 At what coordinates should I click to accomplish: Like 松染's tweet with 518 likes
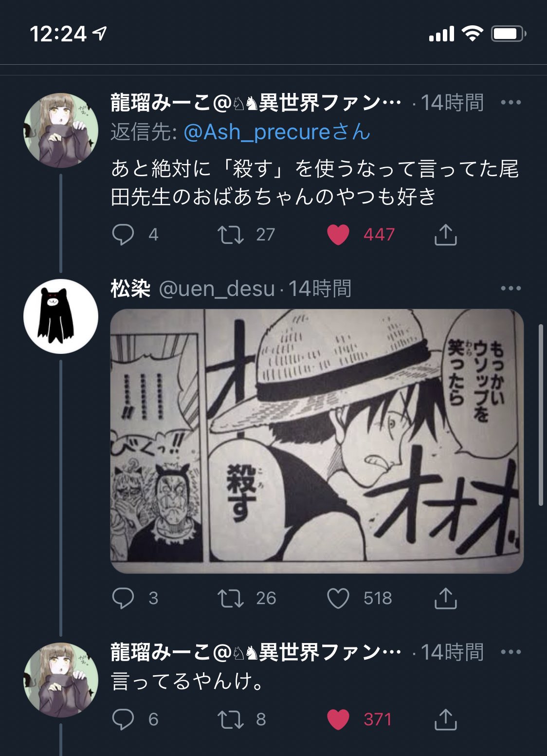[338, 598]
